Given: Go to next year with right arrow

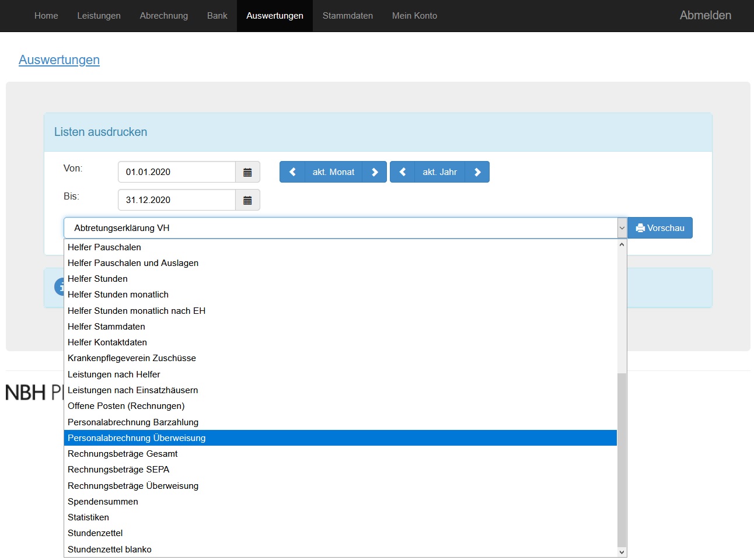Looking at the screenshot, I should coord(477,172).
